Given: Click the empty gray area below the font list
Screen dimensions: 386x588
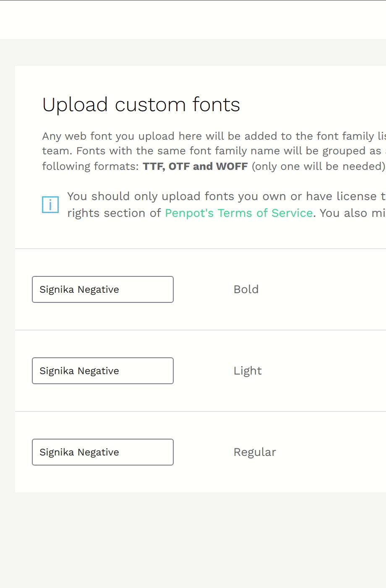Looking at the screenshot, I should pos(193,540).
